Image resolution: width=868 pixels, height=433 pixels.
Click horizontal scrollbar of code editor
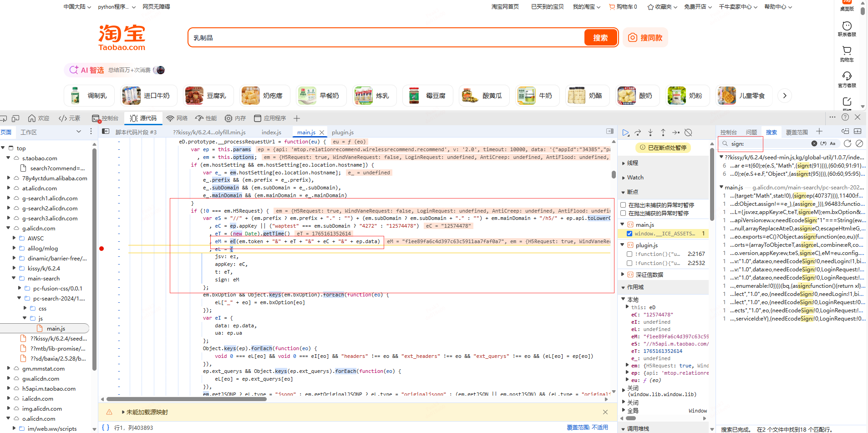(x=186, y=399)
